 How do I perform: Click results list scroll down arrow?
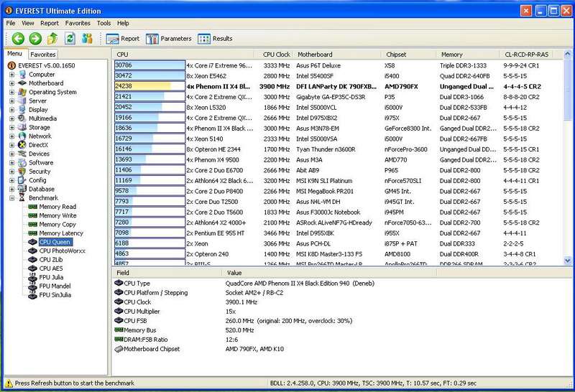pyautogui.click(x=567, y=261)
